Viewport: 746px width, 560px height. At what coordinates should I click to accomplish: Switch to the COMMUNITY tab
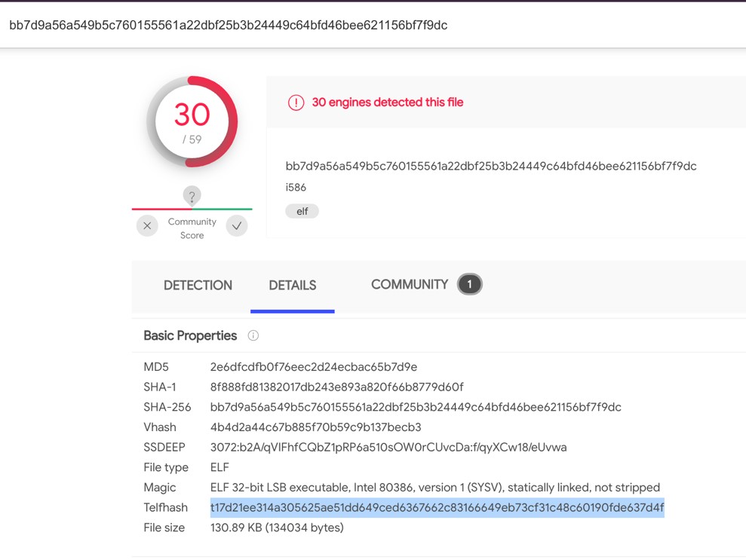(x=409, y=284)
